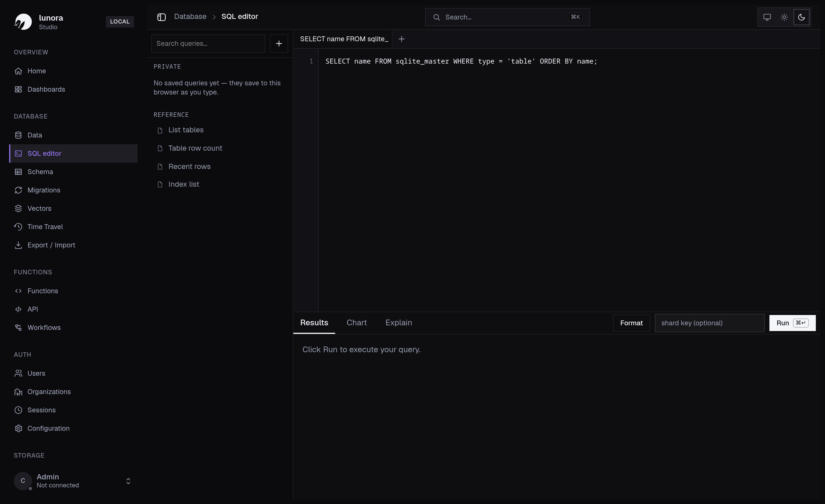
Task: Run the SQL query
Action: [792, 323]
